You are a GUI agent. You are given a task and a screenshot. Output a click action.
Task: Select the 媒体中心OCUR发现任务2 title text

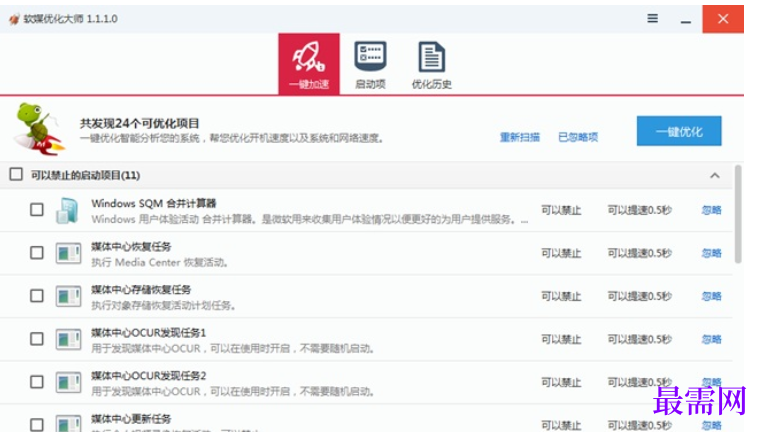pos(149,375)
